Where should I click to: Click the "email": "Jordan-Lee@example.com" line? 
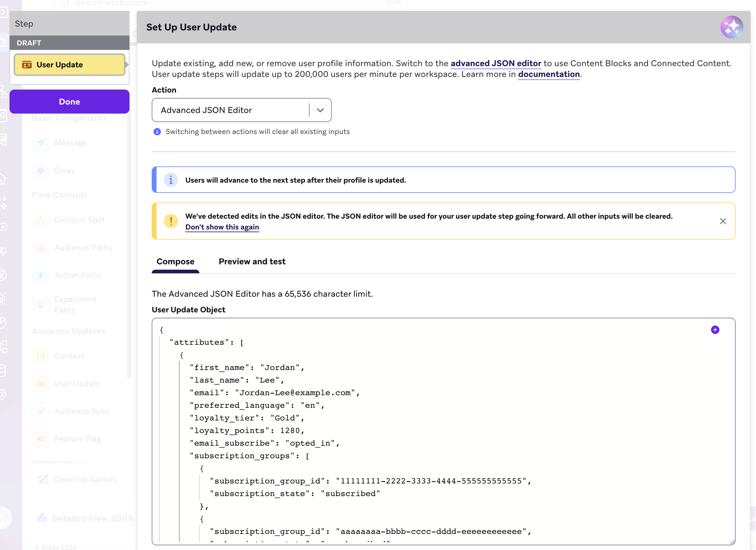click(x=275, y=393)
